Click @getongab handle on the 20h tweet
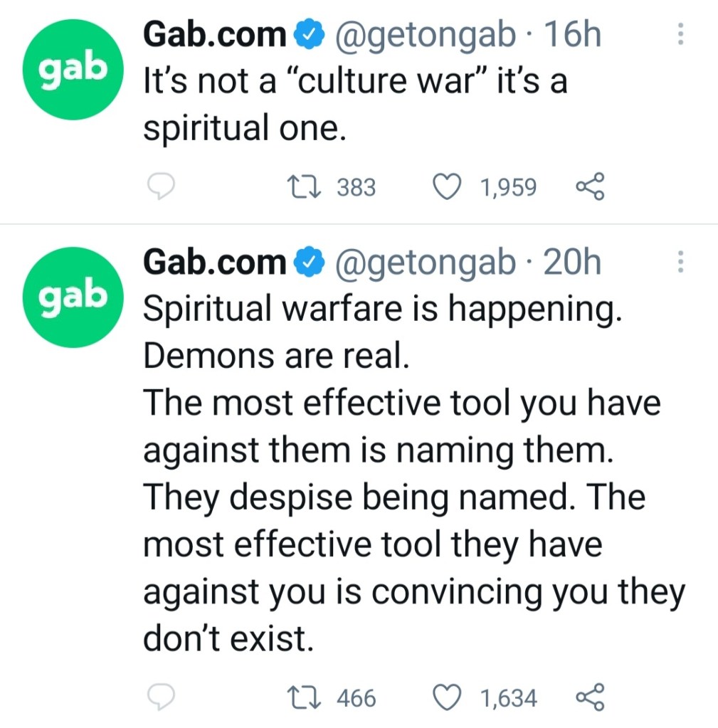The width and height of the screenshot is (718, 728). click(x=425, y=263)
